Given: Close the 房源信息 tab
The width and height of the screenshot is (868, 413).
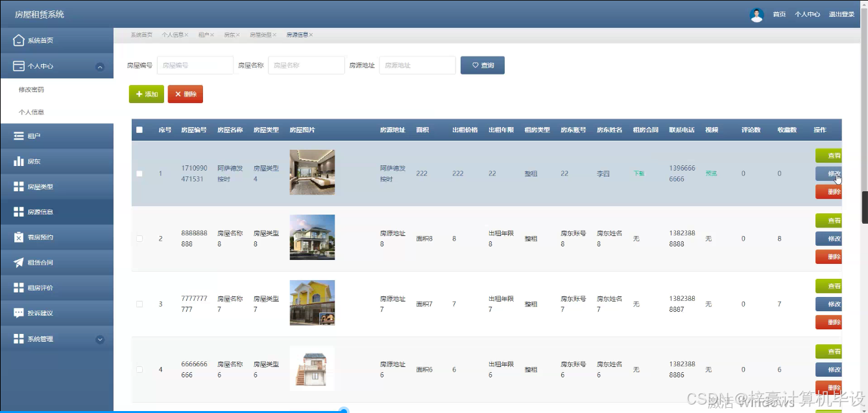Looking at the screenshot, I should pyautogui.click(x=311, y=35).
